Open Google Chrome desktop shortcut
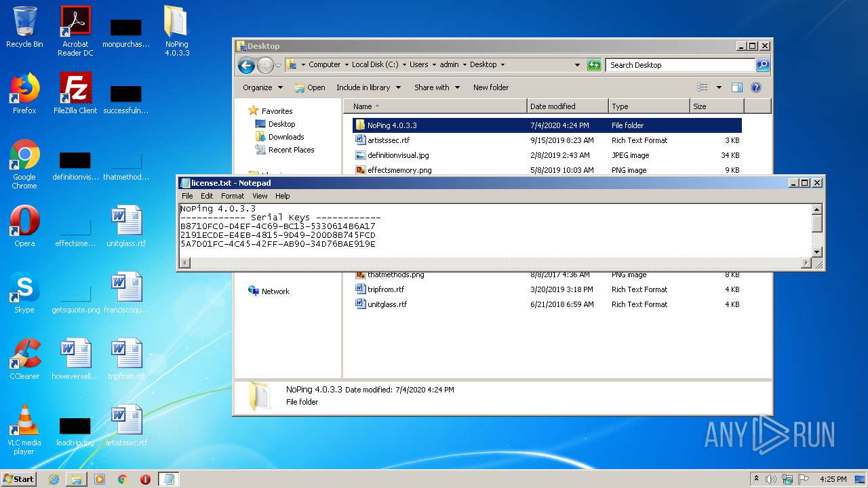Viewport: 868px width, 488px height. click(24, 164)
